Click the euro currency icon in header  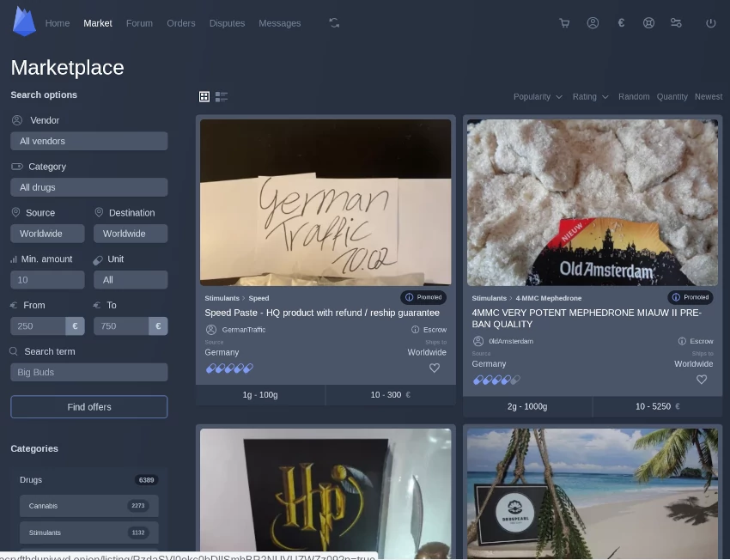[x=621, y=23]
